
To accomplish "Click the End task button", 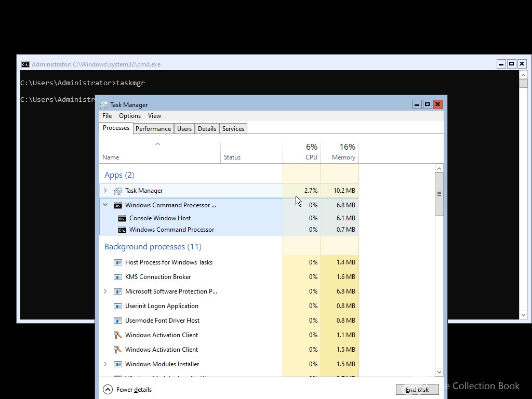I will 417,390.
